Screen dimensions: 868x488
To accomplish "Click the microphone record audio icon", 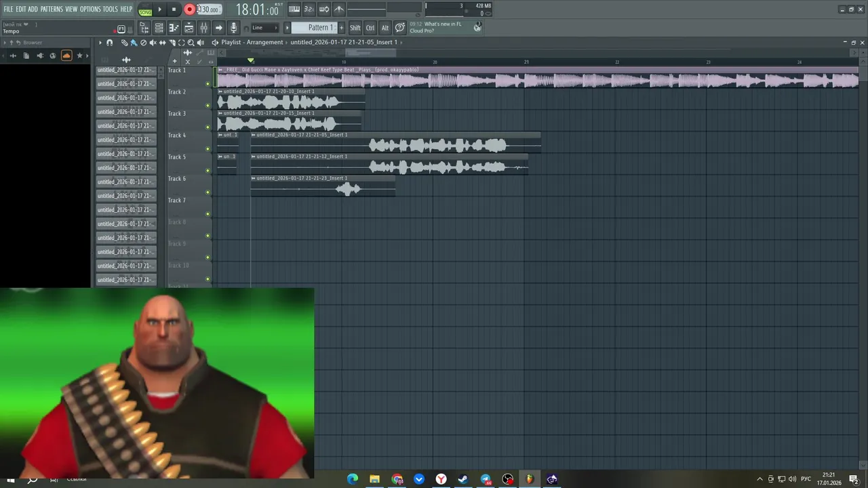I will point(233,28).
